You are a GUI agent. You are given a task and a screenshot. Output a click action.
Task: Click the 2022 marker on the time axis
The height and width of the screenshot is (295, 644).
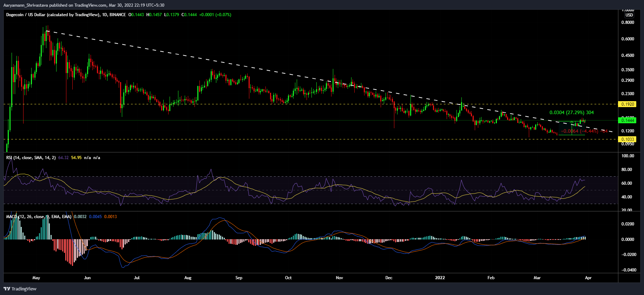point(440,278)
